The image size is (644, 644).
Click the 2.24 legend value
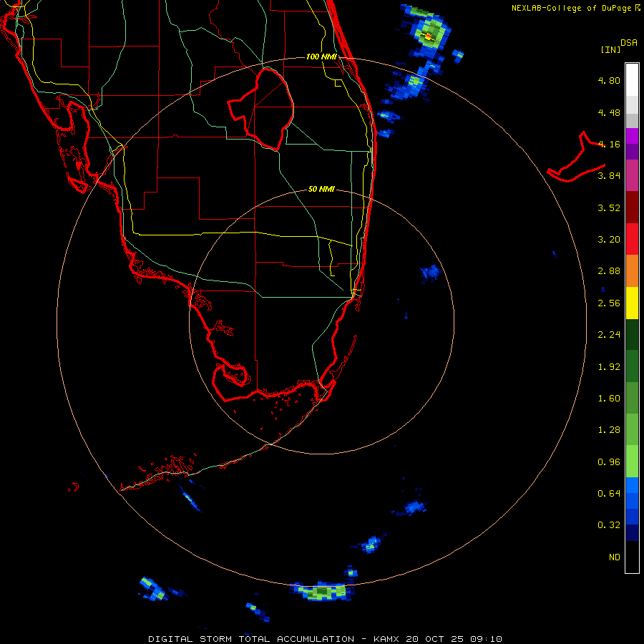[x=609, y=335]
